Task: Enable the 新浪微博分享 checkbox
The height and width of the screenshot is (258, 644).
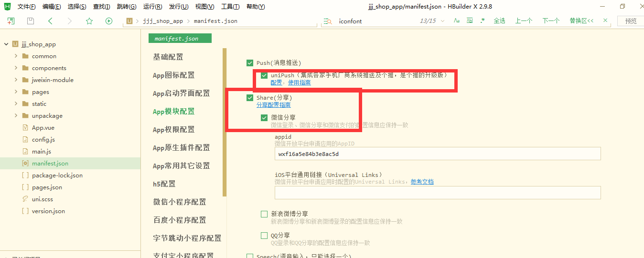Action: [264, 214]
